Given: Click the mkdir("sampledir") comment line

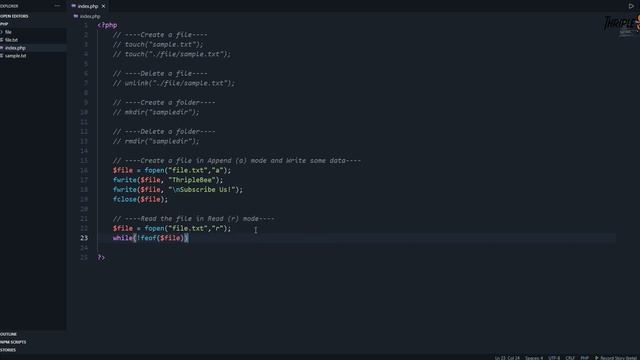Looking at the screenshot, I should (156, 112).
